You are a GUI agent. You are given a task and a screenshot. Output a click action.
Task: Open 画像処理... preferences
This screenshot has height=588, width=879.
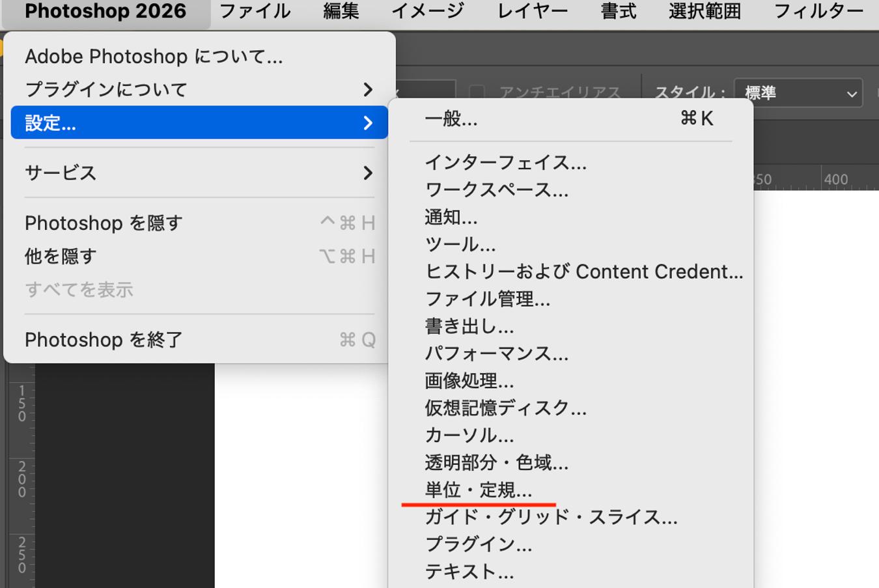[x=570, y=381]
